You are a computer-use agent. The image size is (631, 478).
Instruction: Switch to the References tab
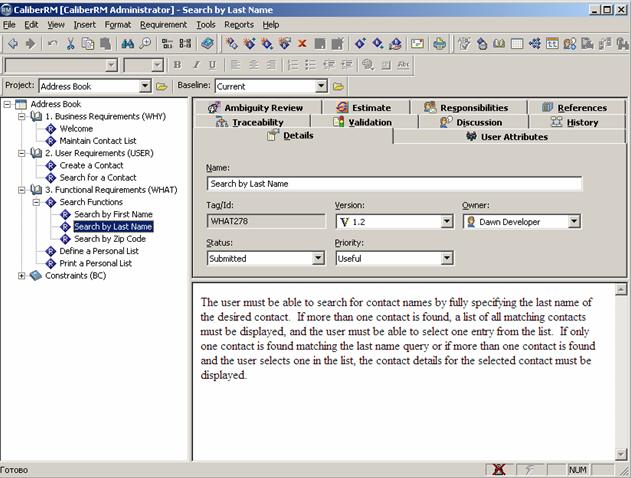point(576,107)
